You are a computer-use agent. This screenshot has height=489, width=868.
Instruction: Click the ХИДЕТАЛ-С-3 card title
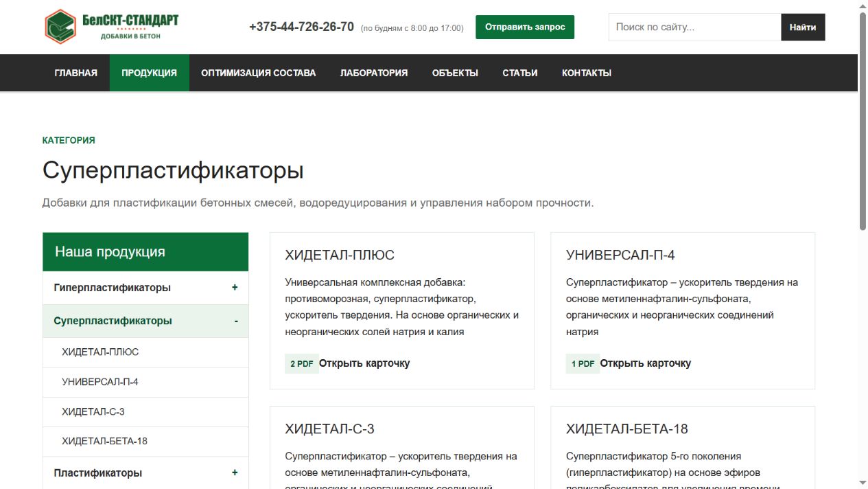point(329,429)
